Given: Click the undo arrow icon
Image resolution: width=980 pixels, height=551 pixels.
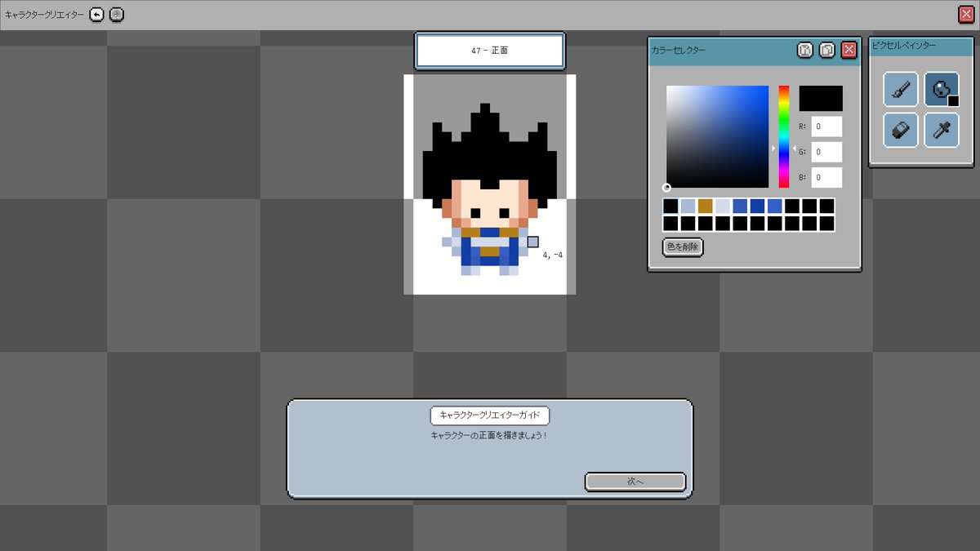Looking at the screenshot, I should [97, 15].
